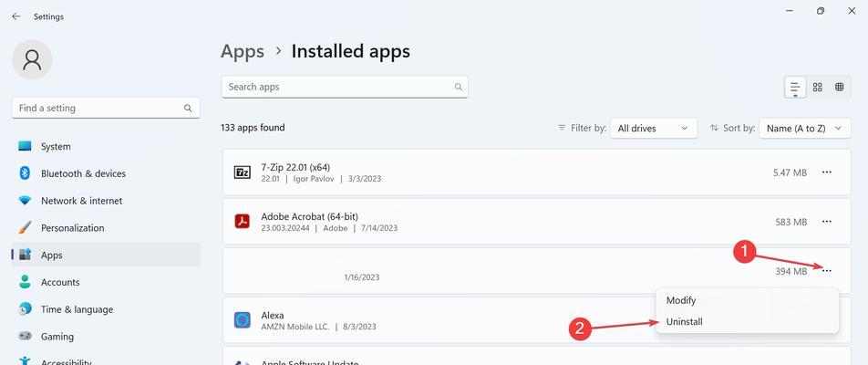Click the Installed apps heading

pos(351,51)
